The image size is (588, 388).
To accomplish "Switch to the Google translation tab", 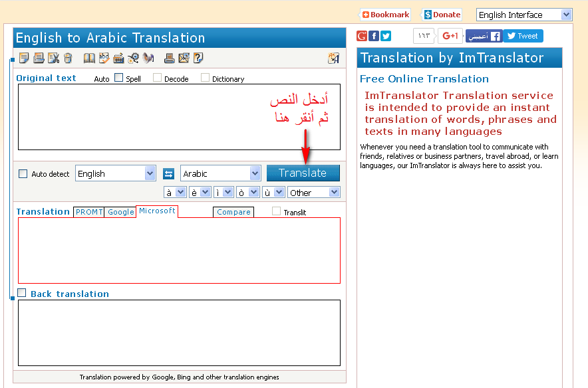I will click(120, 212).
